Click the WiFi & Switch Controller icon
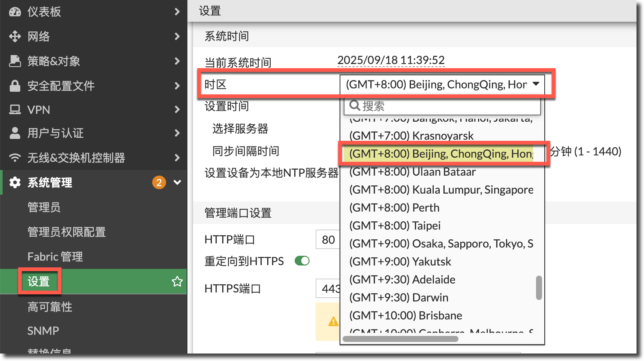 (15, 158)
